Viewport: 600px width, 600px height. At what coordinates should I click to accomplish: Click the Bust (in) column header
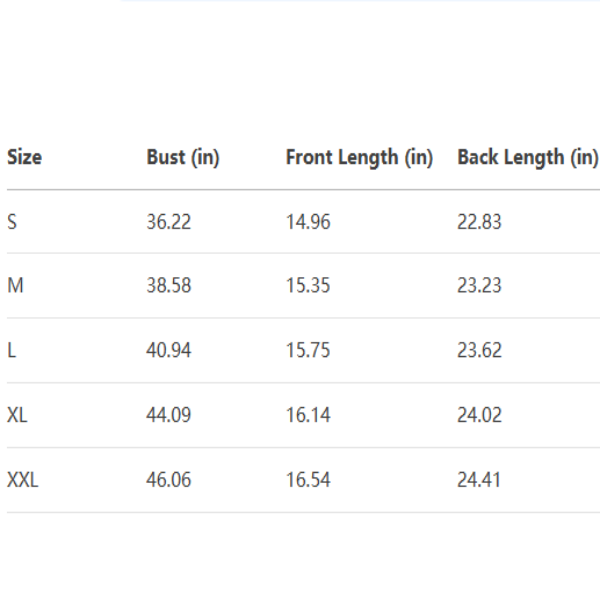(x=183, y=157)
